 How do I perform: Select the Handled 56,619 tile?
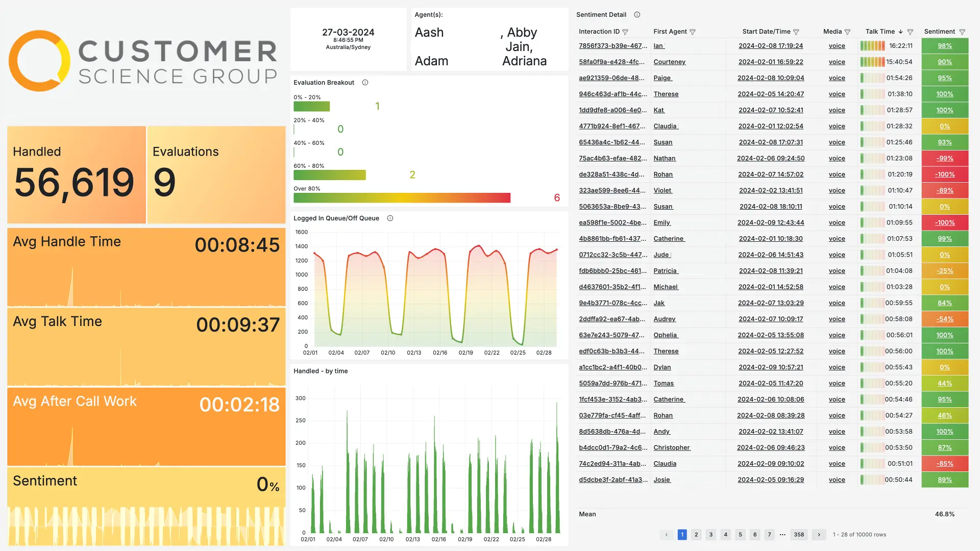pyautogui.click(x=77, y=175)
